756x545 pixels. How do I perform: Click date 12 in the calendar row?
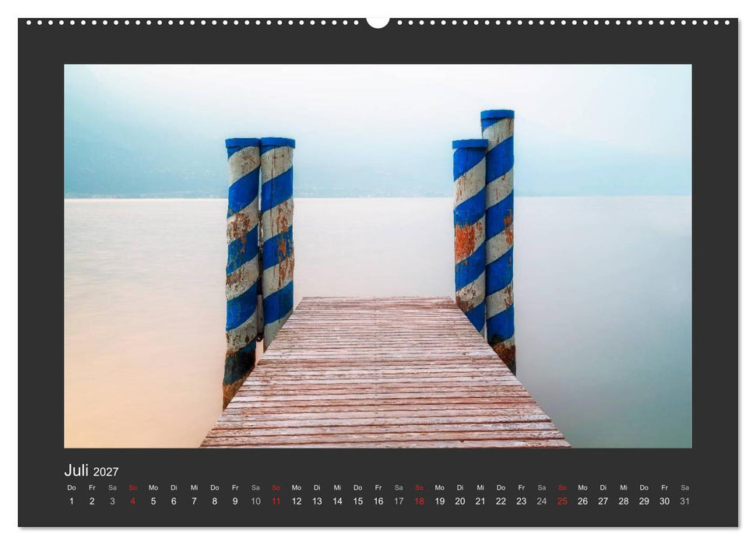[297, 501]
